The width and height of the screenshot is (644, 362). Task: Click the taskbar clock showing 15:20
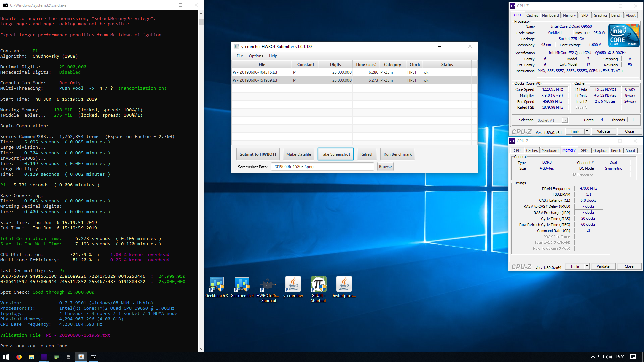click(620, 357)
